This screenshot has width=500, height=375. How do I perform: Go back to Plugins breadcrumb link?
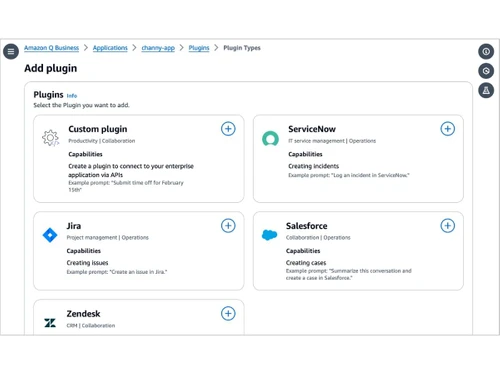[x=199, y=48]
